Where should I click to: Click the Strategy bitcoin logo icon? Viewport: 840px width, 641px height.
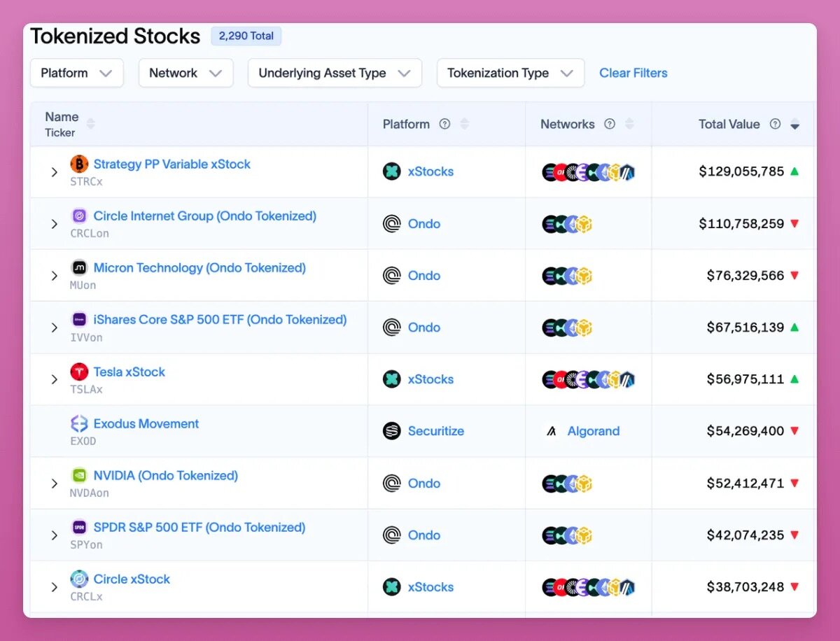point(79,164)
